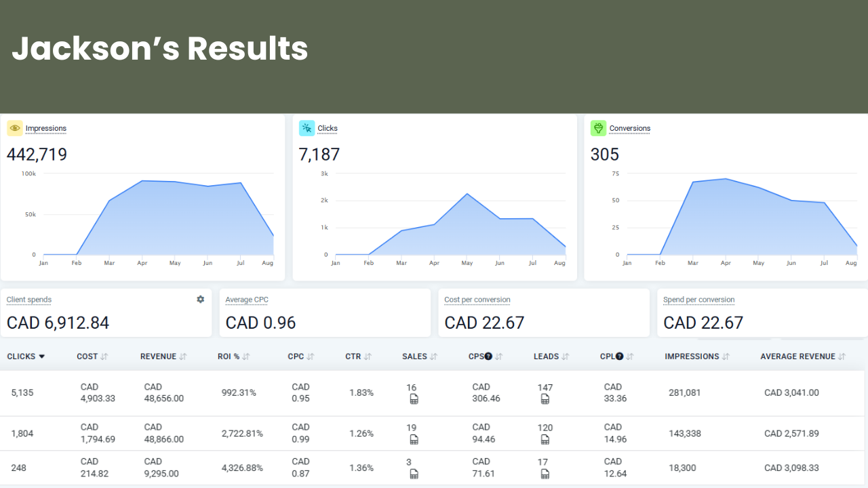The width and height of the screenshot is (868, 488).
Task: Click the CAD 6,912.84 client spend value
Action: (58, 323)
